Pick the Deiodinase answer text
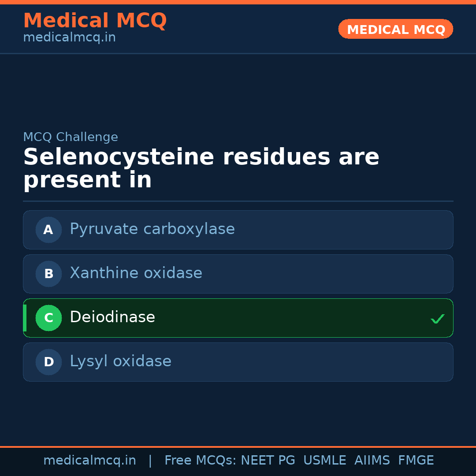The height and width of the screenshot is (476, 476). (112, 317)
